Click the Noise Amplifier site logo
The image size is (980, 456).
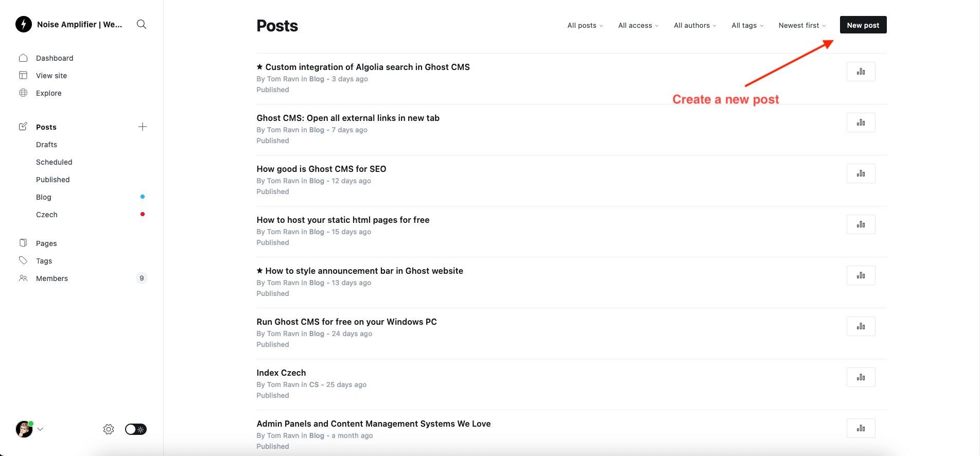point(24,24)
